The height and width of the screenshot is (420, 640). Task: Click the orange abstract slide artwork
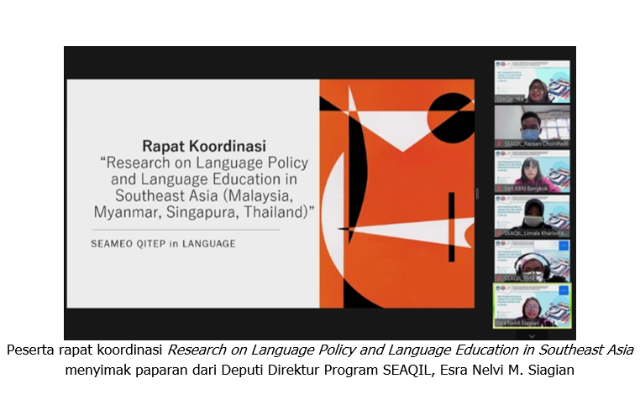point(397,193)
